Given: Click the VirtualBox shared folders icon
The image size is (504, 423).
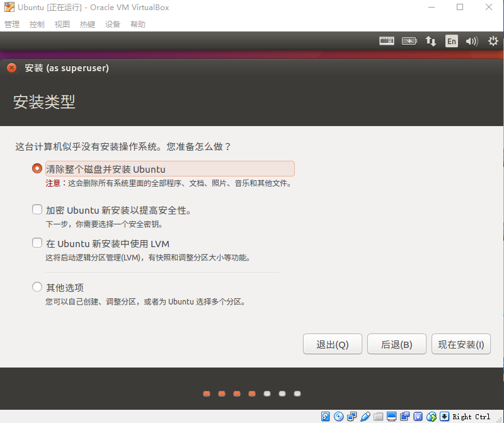Looking at the screenshot, I should point(379,417).
